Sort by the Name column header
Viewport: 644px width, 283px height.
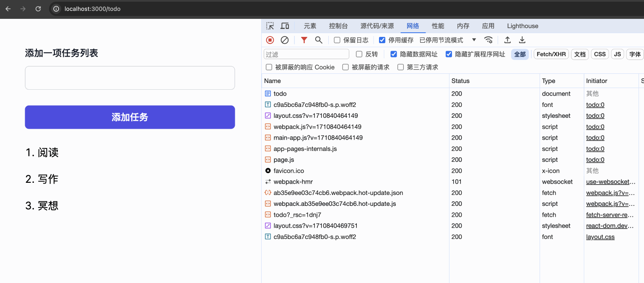pyautogui.click(x=356, y=81)
